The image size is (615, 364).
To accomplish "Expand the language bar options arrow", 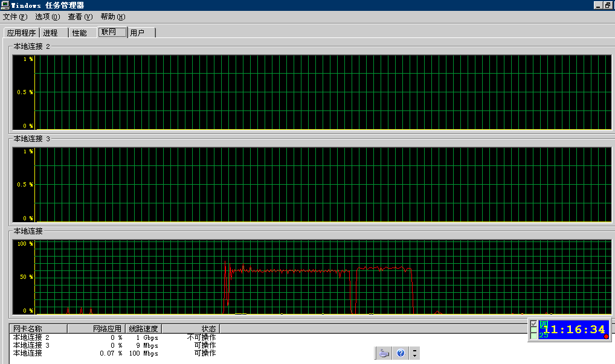I will (x=414, y=353).
